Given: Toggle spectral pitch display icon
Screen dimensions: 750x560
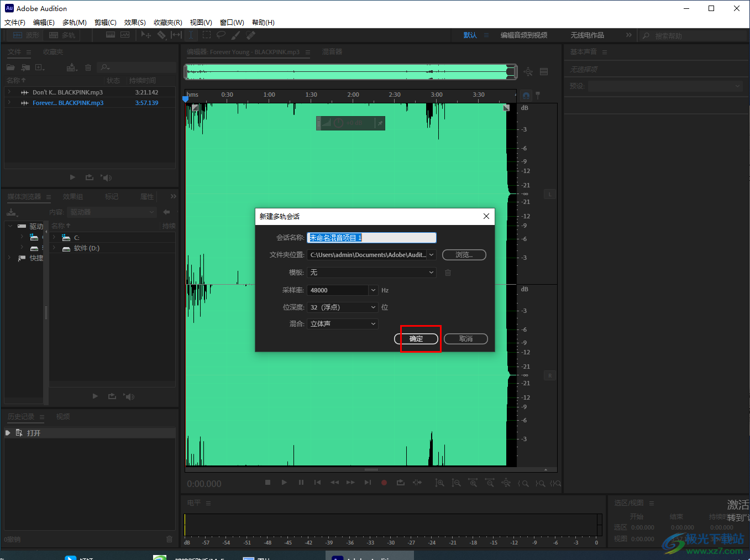Looking at the screenshot, I should 125,35.
